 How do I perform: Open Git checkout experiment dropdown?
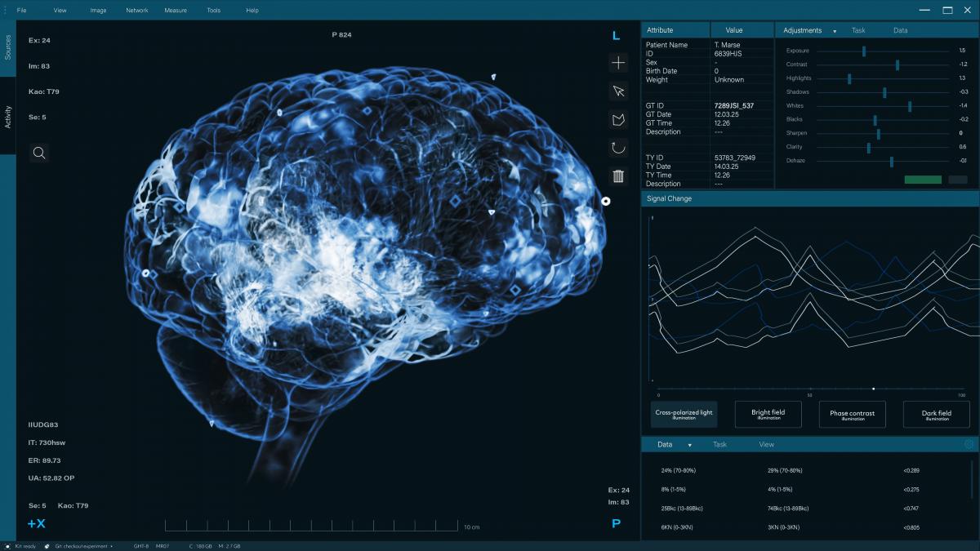coord(111,546)
